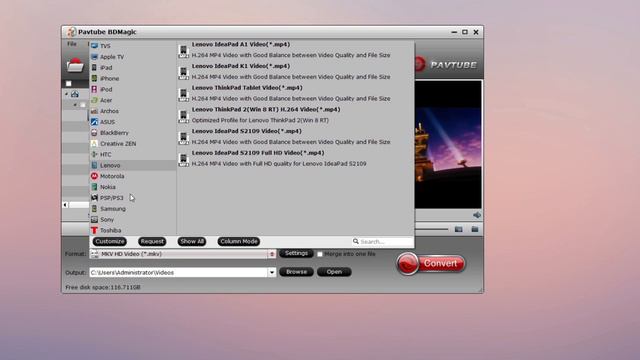The image size is (640, 360).
Task: Open the File menu
Action: (72, 44)
